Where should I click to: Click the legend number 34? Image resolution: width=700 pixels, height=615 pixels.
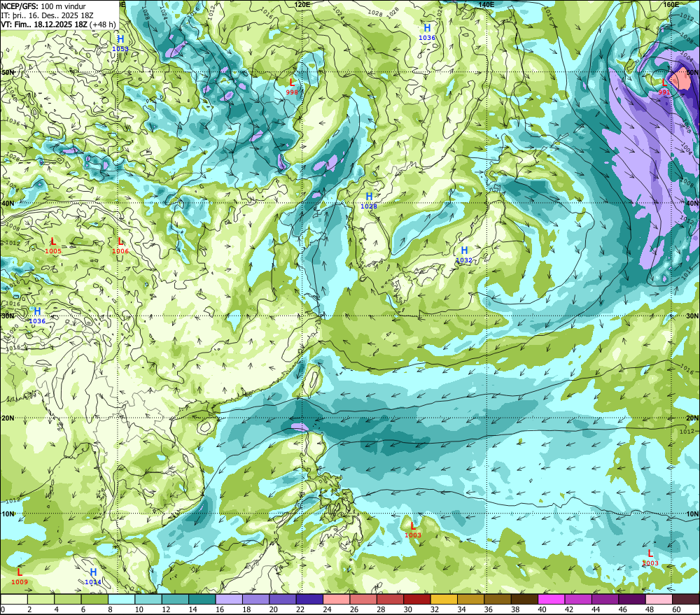[461, 609]
